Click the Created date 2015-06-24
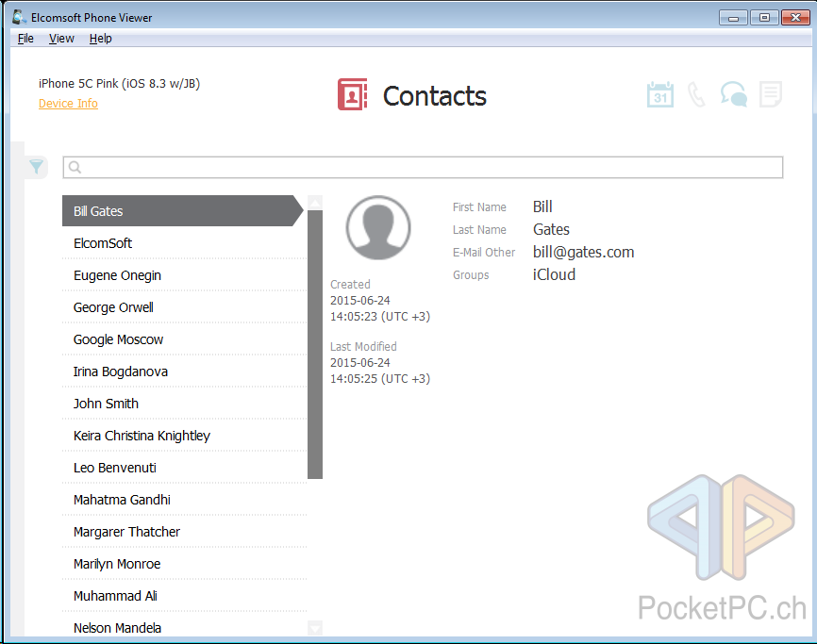 point(360,301)
